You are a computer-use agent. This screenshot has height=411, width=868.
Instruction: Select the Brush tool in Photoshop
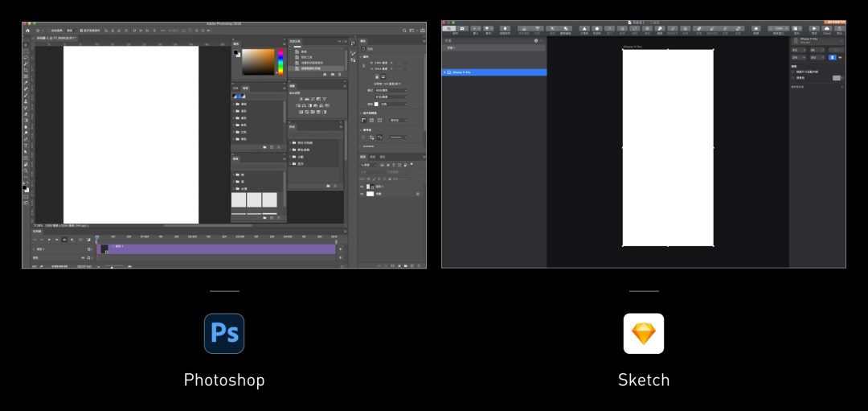26,95
